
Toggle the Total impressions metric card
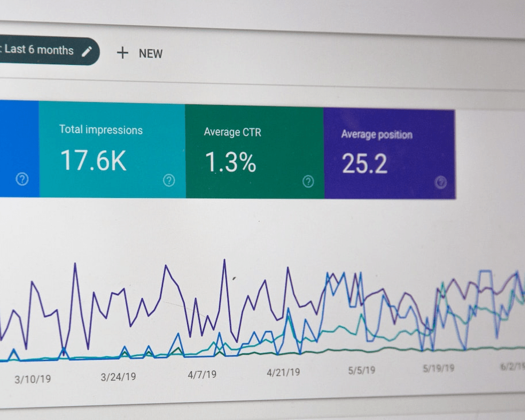pos(112,150)
